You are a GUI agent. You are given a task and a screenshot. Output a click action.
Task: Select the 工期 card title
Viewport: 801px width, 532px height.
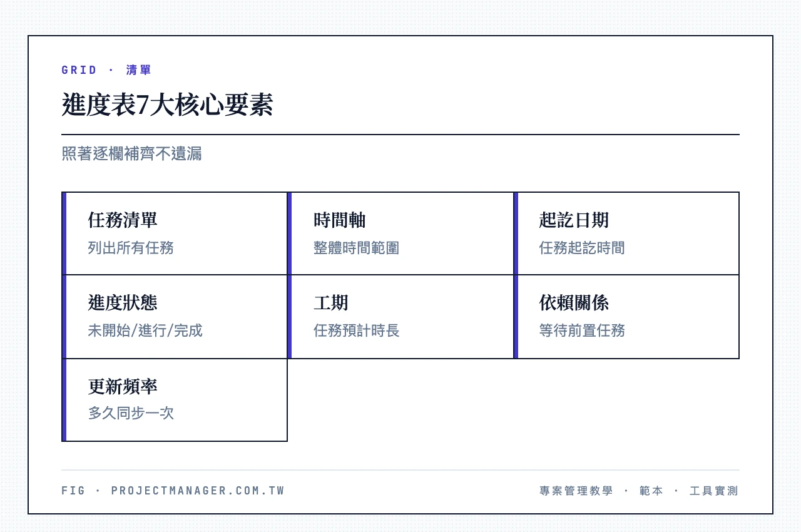(331, 303)
